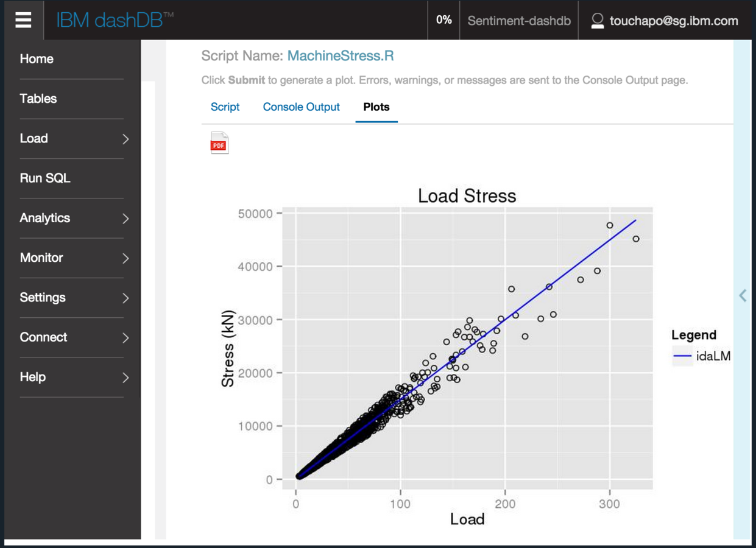Viewport: 756px width, 548px height.
Task: Click the Load Stress plot title
Action: [467, 196]
